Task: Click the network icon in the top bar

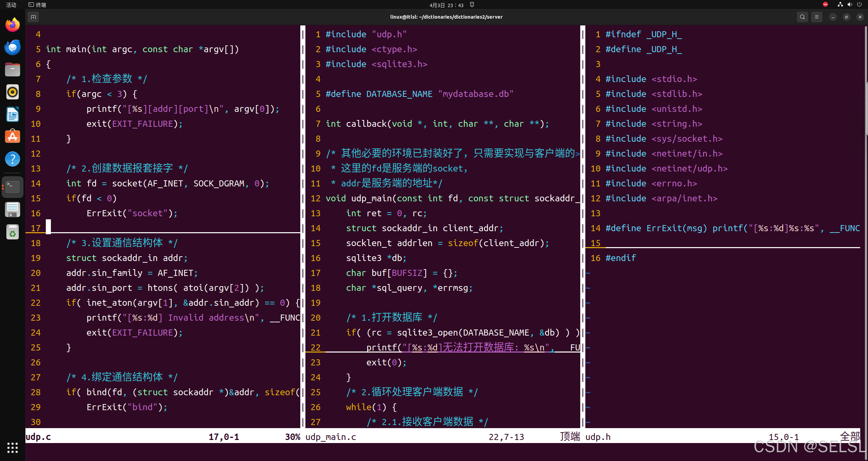Action: click(840, 4)
